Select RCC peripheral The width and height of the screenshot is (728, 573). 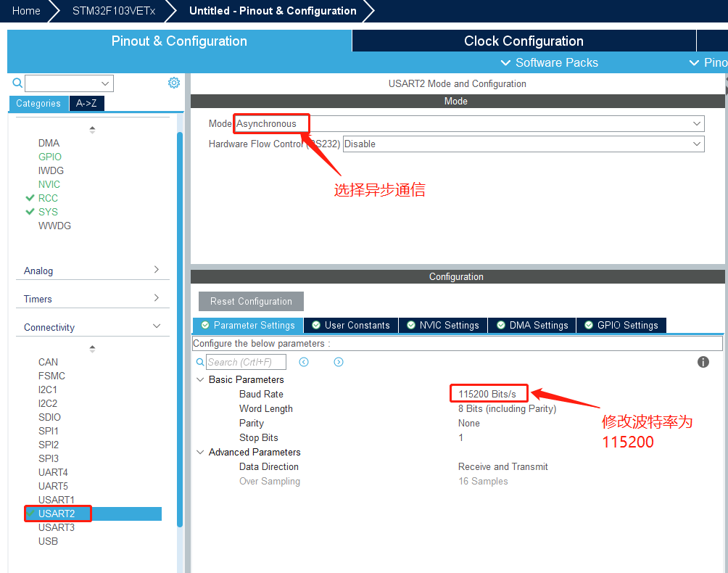49,198
